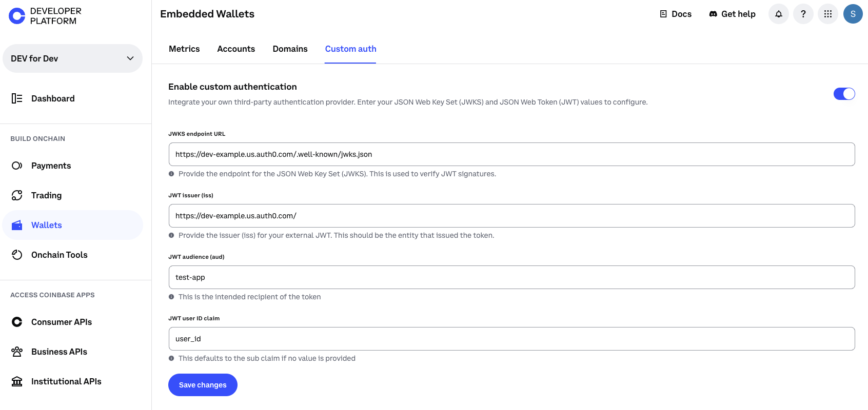The width and height of the screenshot is (868, 410).
Task: Select the Dashboard icon
Action: (x=17, y=98)
